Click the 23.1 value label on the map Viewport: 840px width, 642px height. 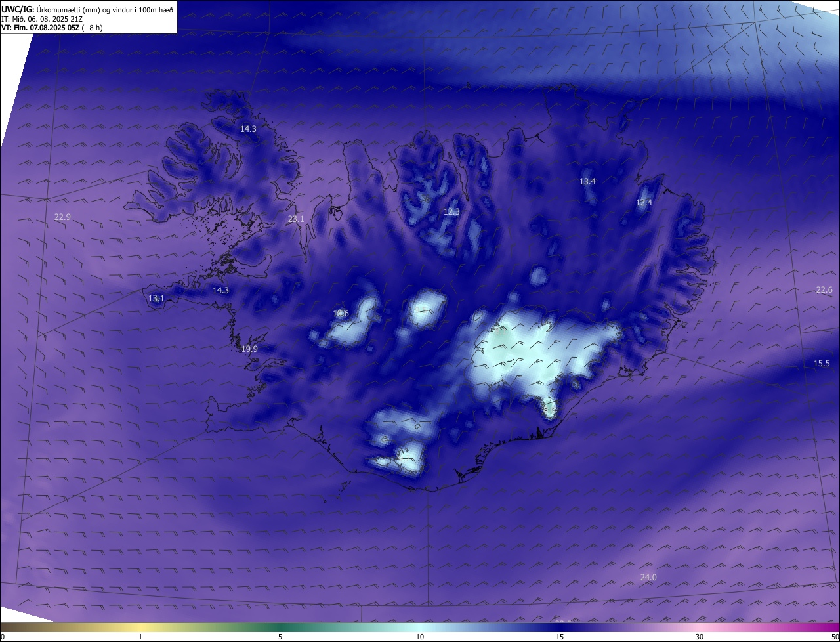tap(296, 219)
